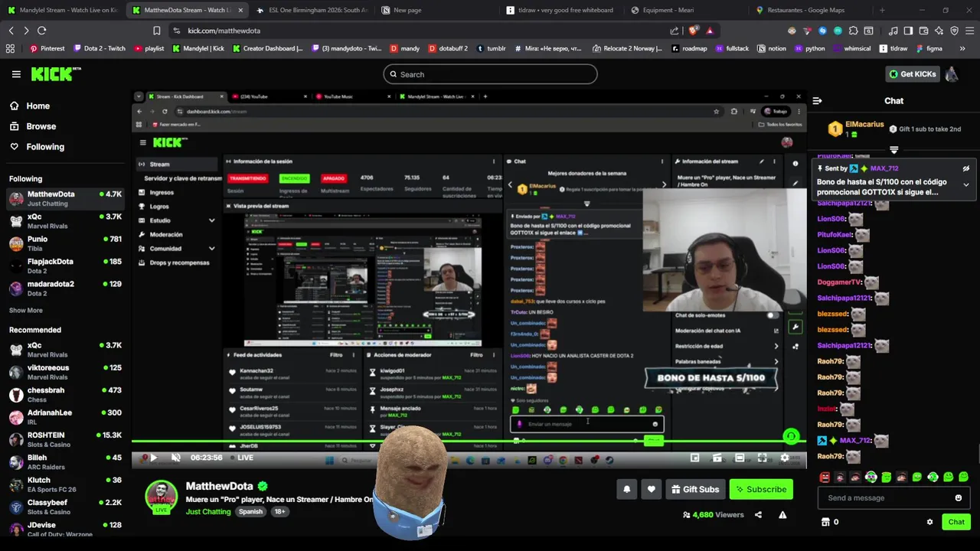Click the Shazam extension icon
980x551 pixels.
tap(822, 31)
